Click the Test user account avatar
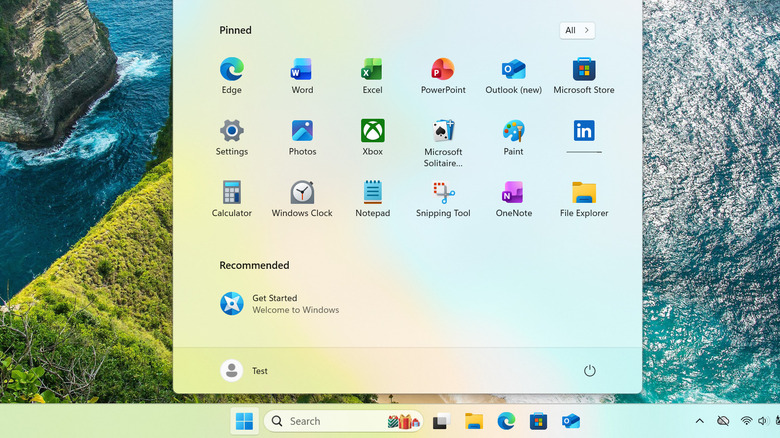The width and height of the screenshot is (780, 438). [231, 370]
